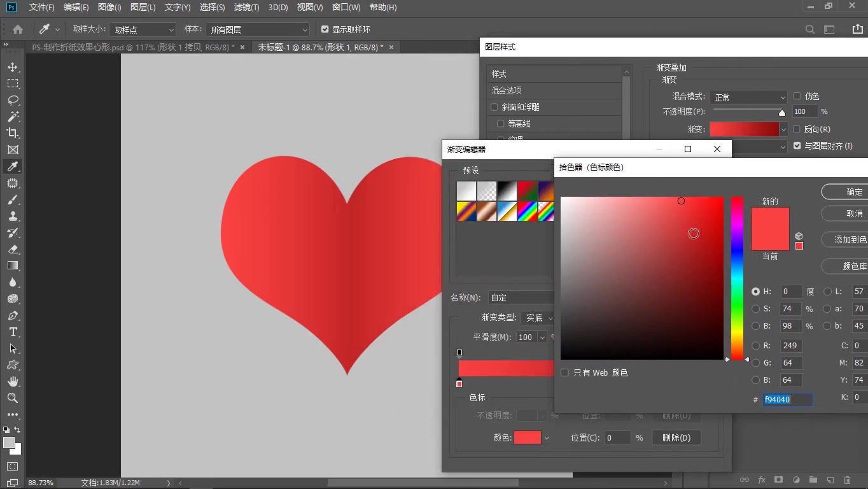The width and height of the screenshot is (868, 489).
Task: Select the History Brush tool
Action: click(13, 232)
